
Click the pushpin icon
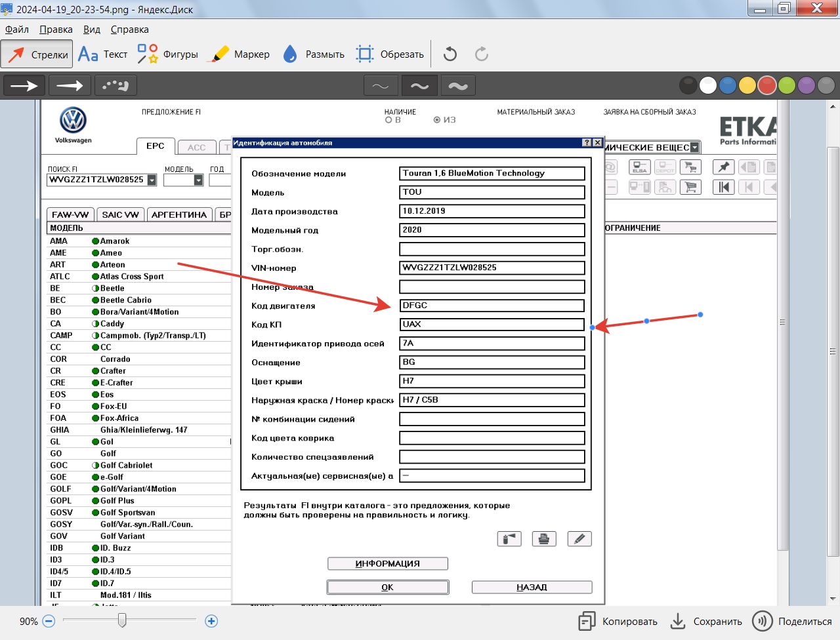724,167
